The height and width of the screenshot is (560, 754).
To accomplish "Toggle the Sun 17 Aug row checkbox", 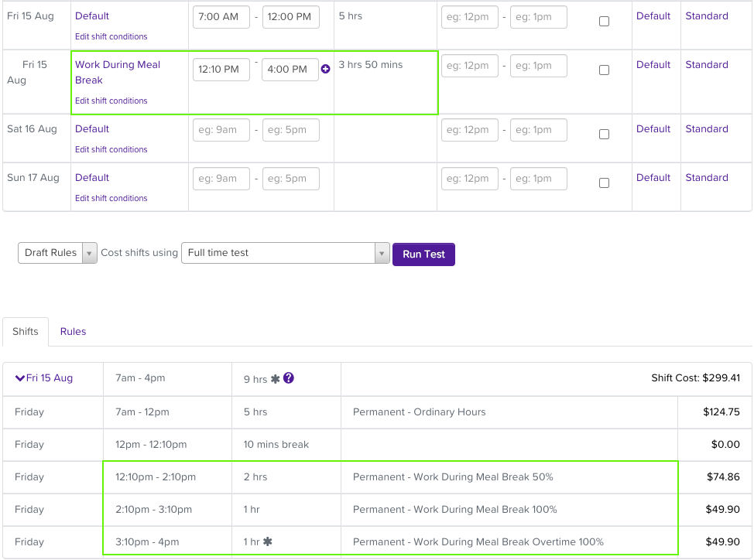I will (x=604, y=183).
